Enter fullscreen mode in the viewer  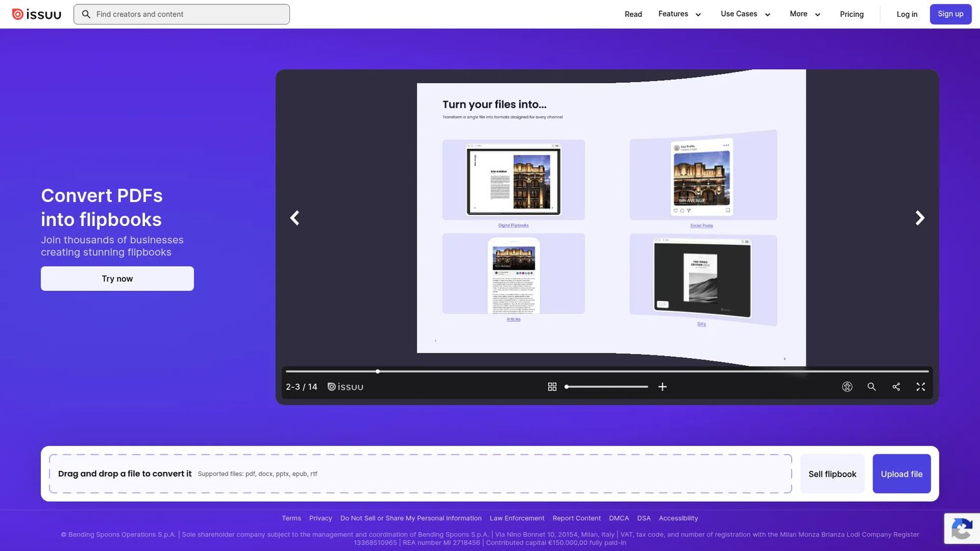tap(920, 387)
